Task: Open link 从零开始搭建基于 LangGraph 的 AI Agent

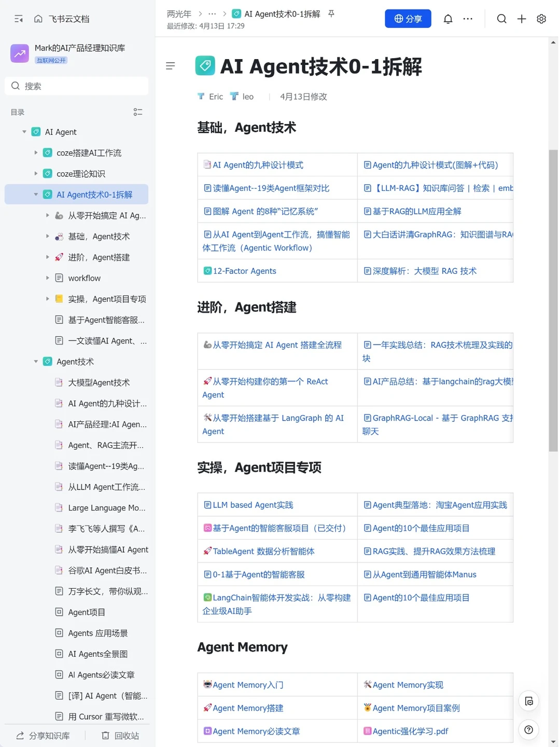Action: (273, 424)
